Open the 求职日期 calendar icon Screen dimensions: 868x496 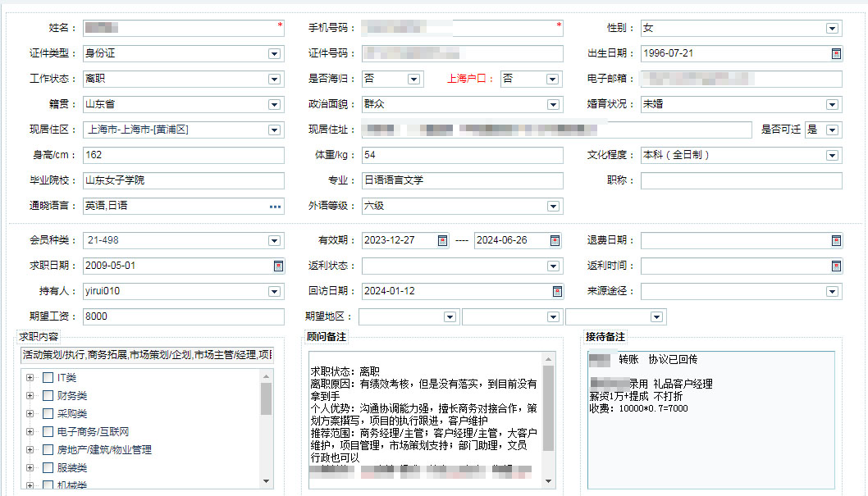click(278, 266)
